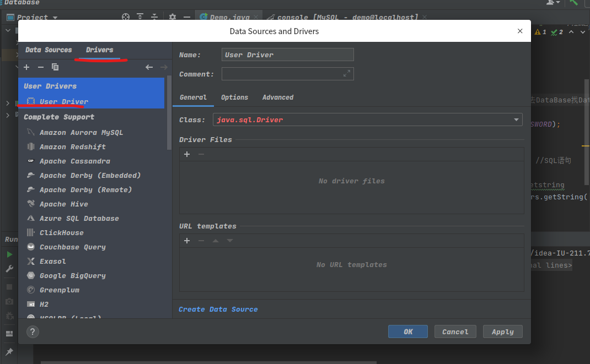Viewport: 590px width, 364px height.
Task: Add a URL template via plus icon
Action: click(x=186, y=241)
